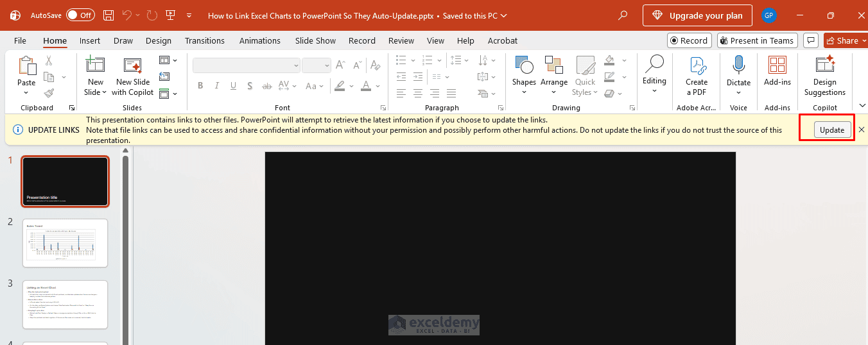Click the GP account avatar
This screenshot has width=868, height=345.
pos(768,15)
